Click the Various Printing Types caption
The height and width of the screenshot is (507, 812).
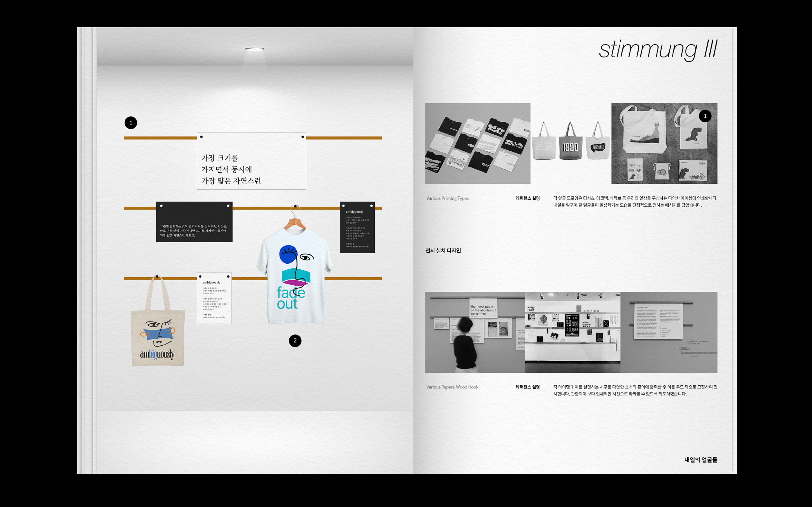447,198
